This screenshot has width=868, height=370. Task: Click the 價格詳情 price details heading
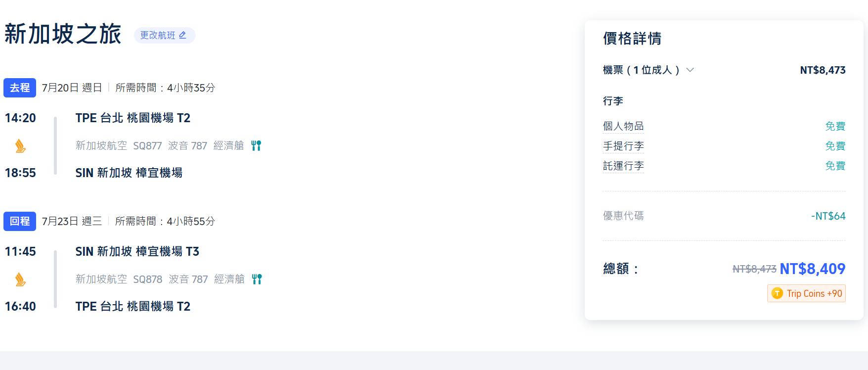click(632, 38)
